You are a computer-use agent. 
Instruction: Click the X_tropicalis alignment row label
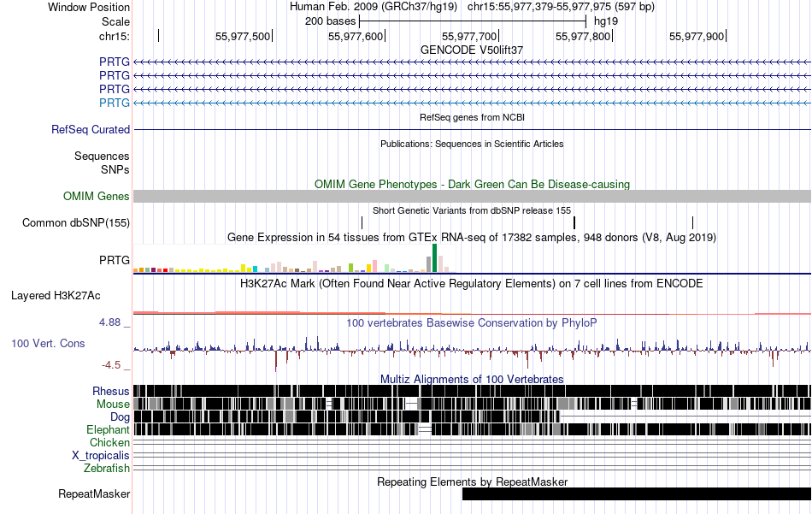101,456
